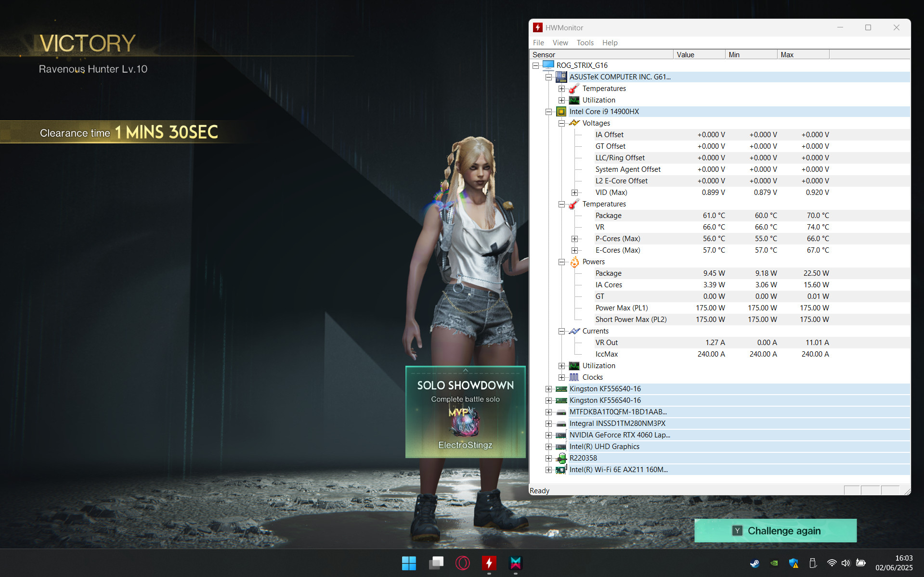Collapse the Currents section

[561, 331]
